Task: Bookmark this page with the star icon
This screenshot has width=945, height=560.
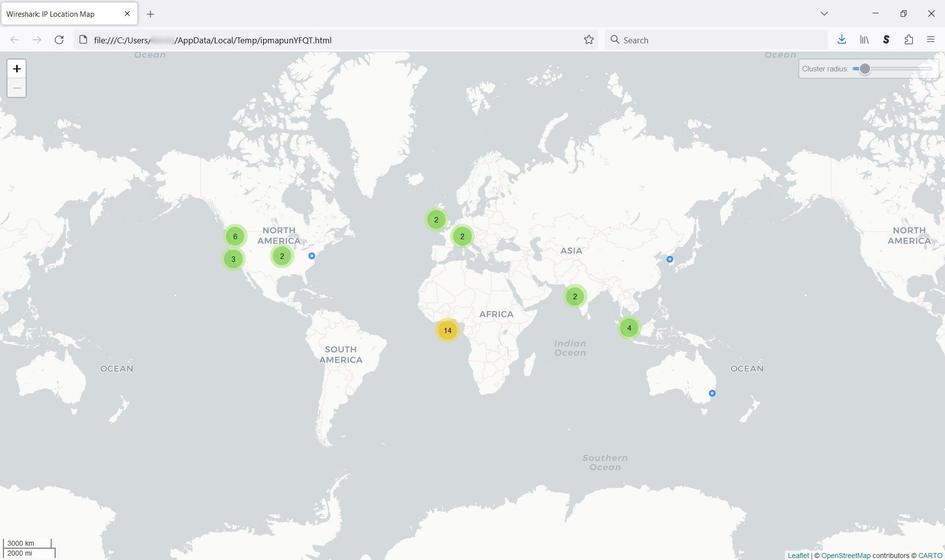Action: click(588, 40)
